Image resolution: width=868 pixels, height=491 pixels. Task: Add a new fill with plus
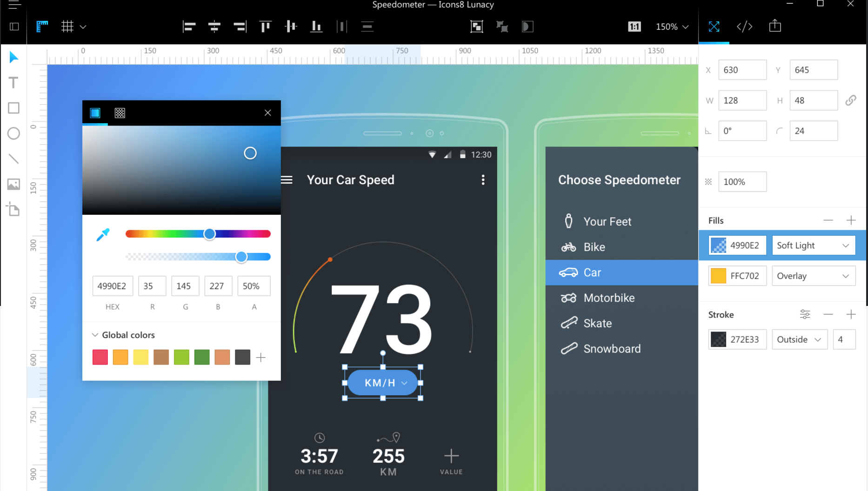851,220
